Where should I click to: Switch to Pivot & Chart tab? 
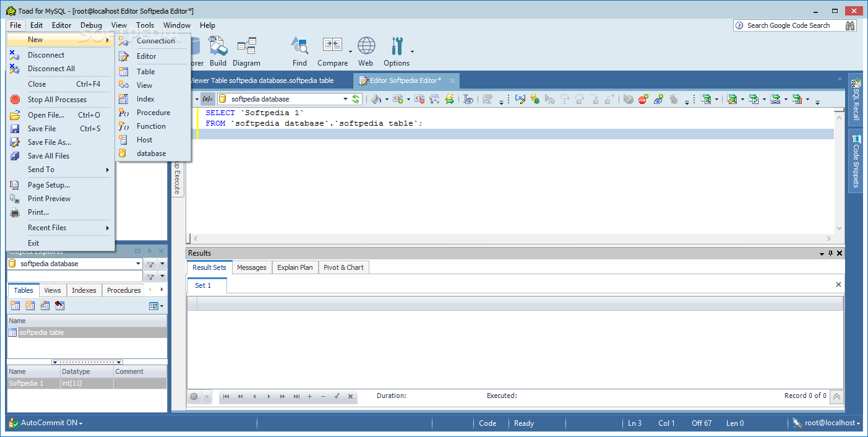[343, 267]
